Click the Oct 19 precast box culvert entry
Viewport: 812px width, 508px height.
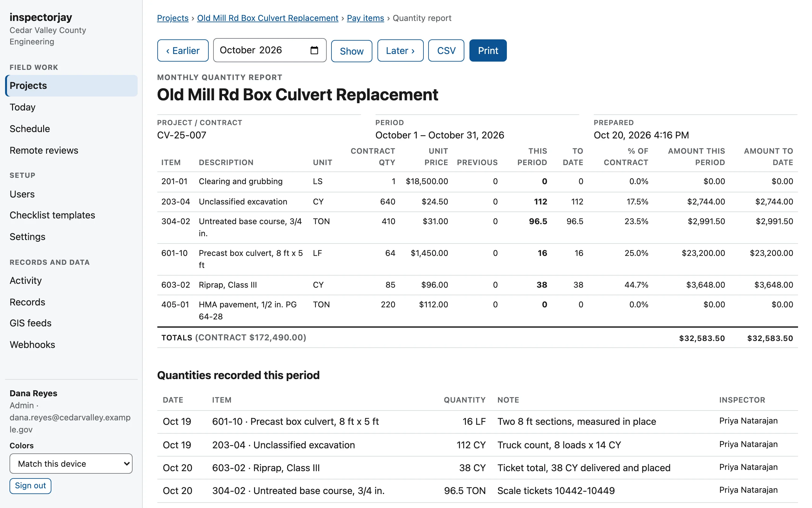tap(477, 422)
